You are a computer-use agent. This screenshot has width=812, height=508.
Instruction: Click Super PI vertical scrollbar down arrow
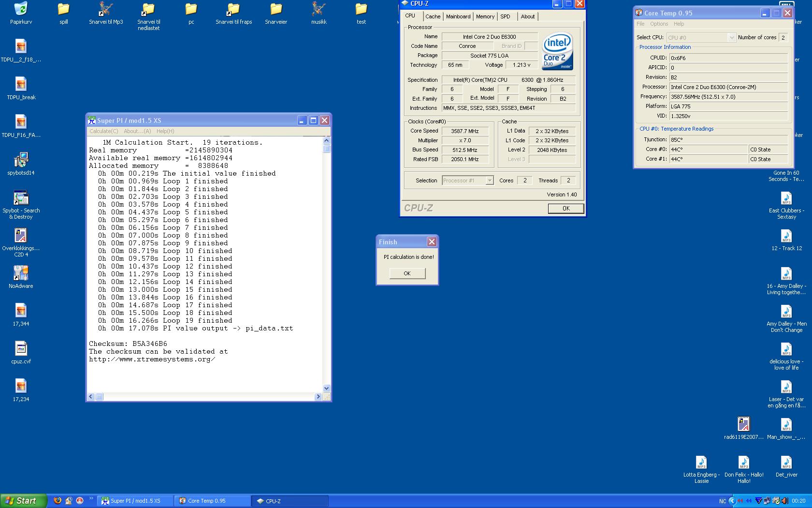pos(326,388)
